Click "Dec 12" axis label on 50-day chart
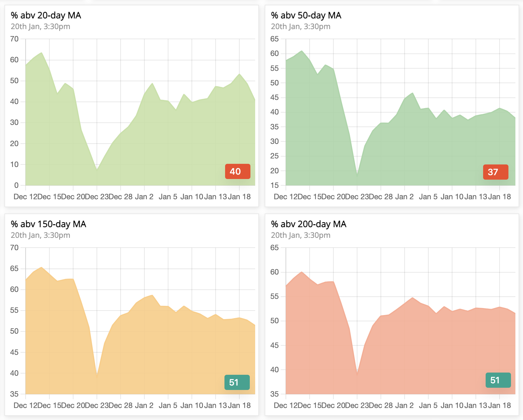The height and width of the screenshot is (420, 523). (x=286, y=197)
